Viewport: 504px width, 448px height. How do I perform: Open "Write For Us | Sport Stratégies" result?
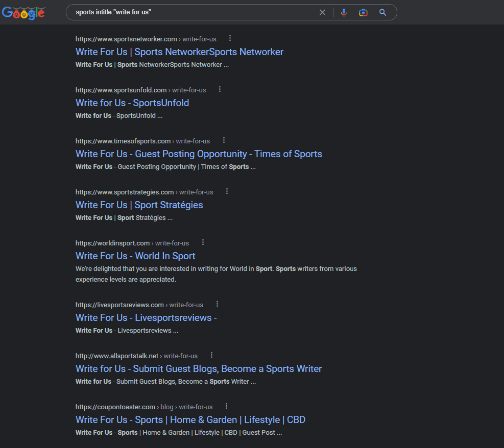139,205
